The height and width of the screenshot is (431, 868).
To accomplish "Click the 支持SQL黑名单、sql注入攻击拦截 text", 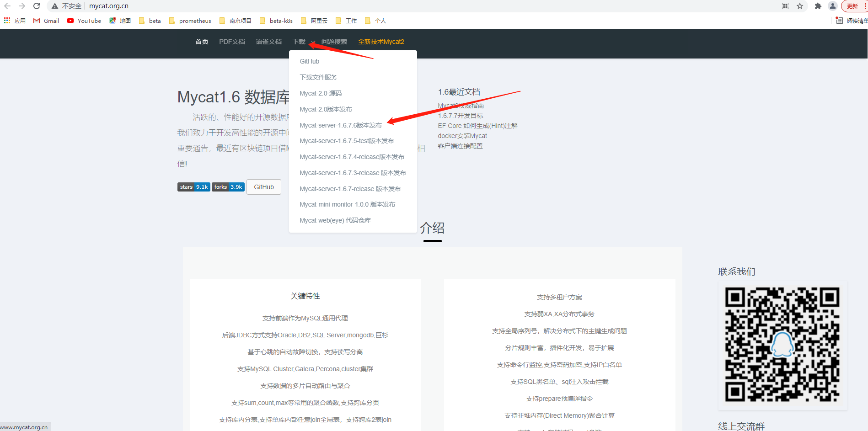I will pyautogui.click(x=559, y=382).
